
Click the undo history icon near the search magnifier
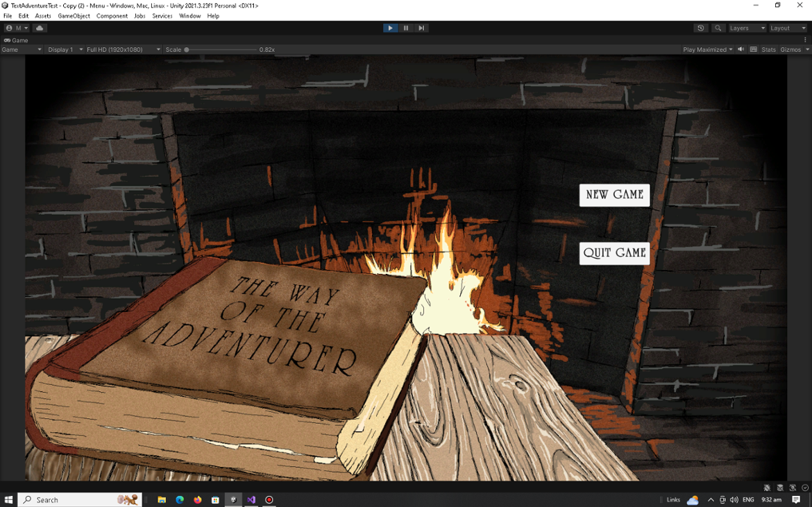click(x=701, y=28)
